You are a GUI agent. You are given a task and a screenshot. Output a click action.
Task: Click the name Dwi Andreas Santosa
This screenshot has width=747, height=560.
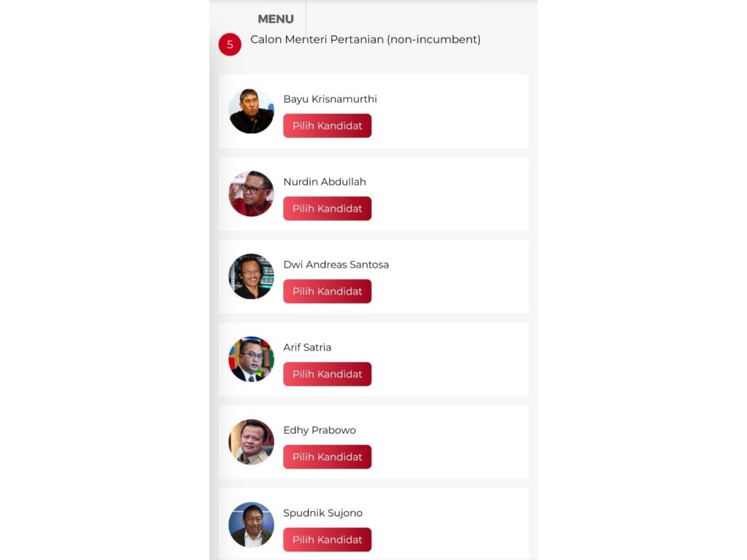pos(336,265)
